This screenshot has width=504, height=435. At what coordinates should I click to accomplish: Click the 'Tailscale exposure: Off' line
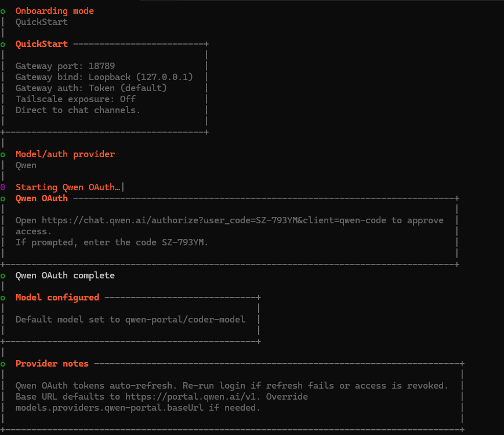[75, 99]
